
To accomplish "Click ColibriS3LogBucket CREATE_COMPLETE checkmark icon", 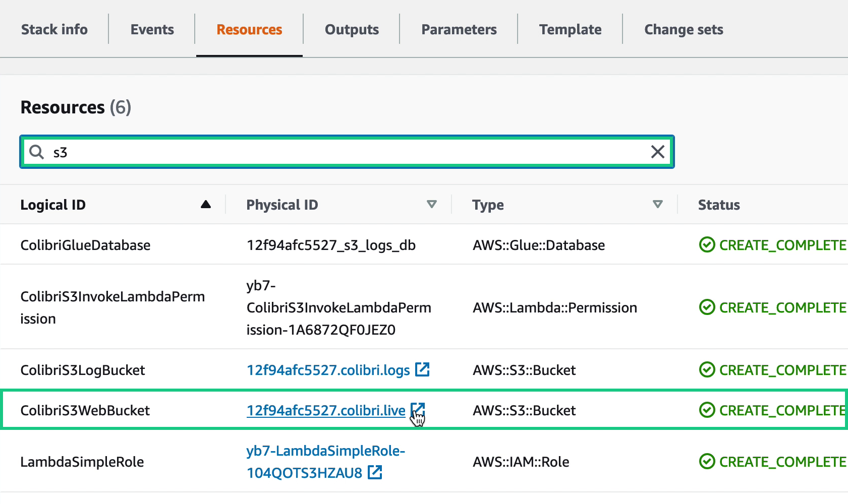I will [x=707, y=370].
